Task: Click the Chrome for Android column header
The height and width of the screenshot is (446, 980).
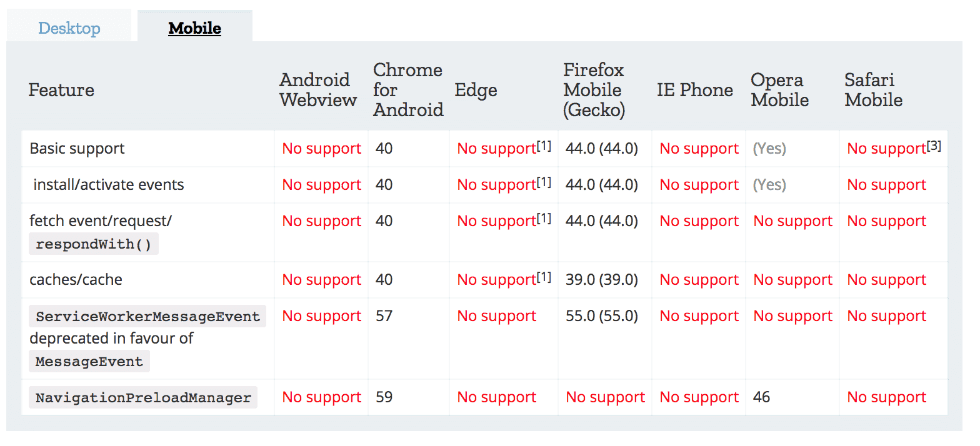Action: [408, 90]
